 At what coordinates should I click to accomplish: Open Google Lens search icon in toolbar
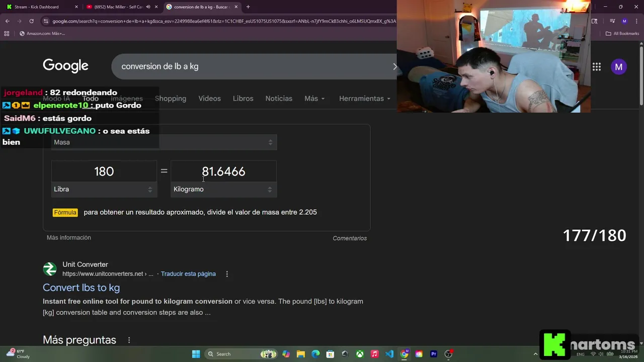point(594,21)
